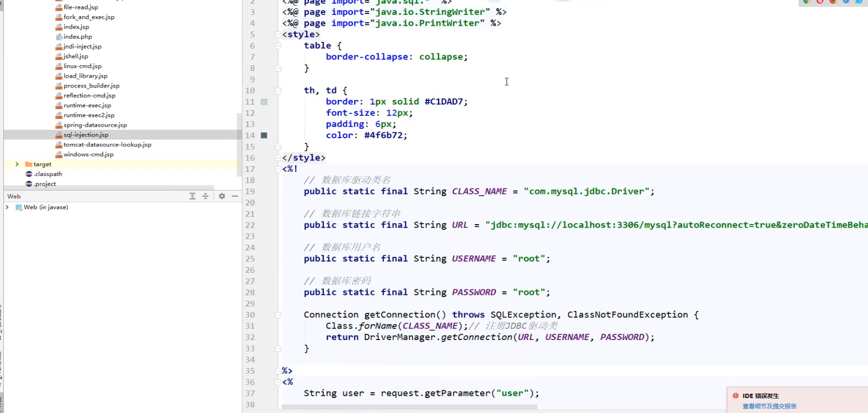Image resolution: width=868 pixels, height=413 pixels.
Task: Click USERNAME constant on line 25
Action: (474, 259)
